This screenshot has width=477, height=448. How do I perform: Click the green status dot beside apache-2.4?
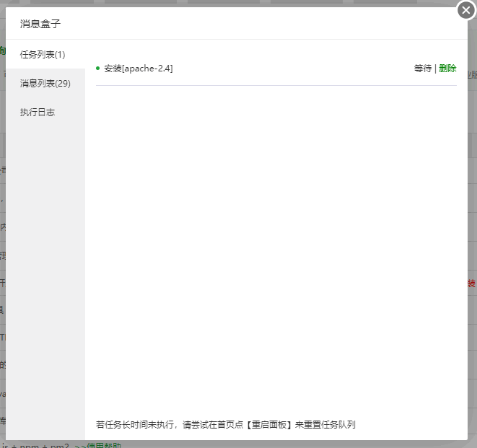[x=97, y=68]
